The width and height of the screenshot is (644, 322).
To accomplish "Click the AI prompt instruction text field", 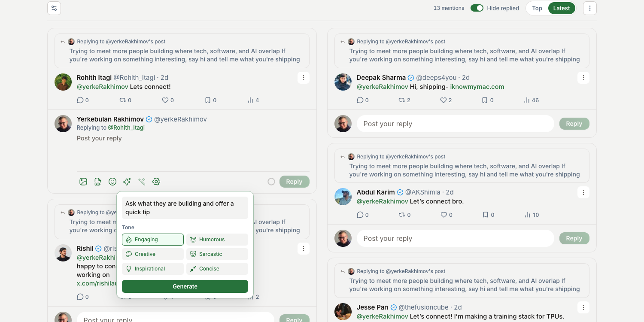I will 185,208.
